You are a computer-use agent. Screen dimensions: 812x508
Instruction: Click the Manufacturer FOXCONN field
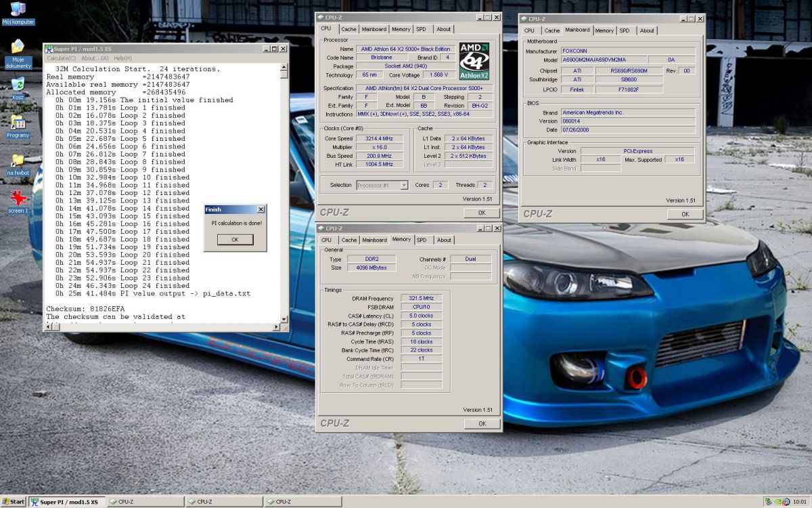628,51
